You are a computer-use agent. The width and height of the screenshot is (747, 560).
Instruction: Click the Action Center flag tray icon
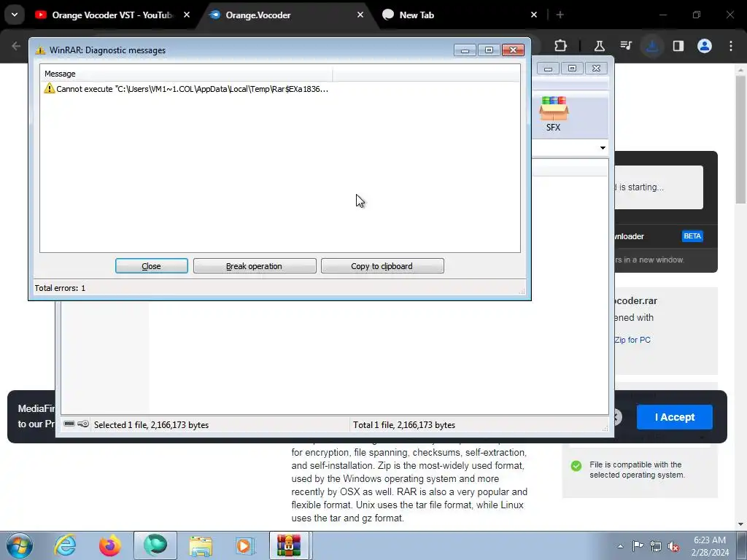(638, 546)
